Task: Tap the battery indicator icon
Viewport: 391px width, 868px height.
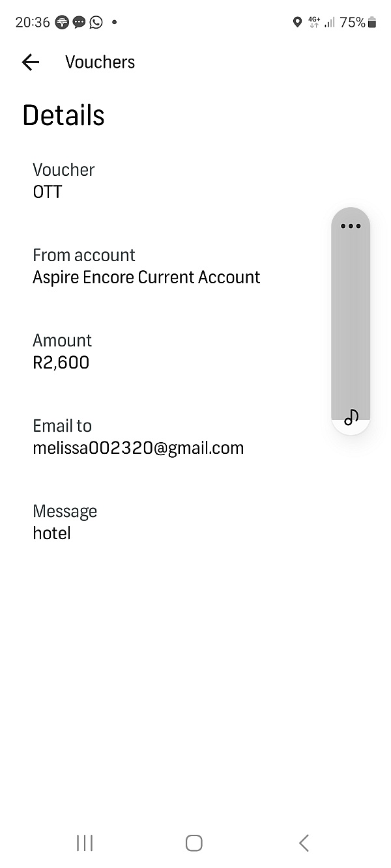Action: pos(372,22)
